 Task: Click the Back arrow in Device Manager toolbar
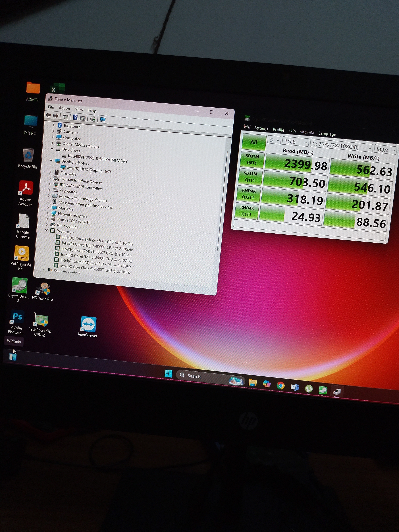pyautogui.click(x=48, y=115)
